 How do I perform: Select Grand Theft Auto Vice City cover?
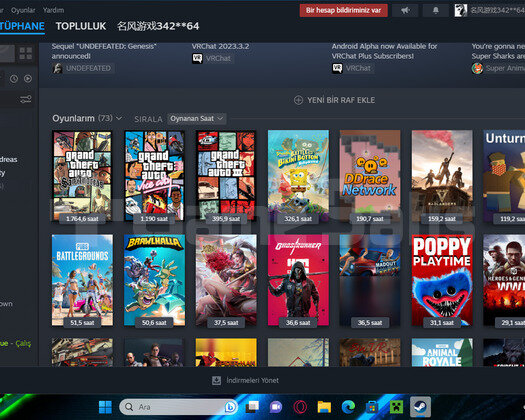154,176
